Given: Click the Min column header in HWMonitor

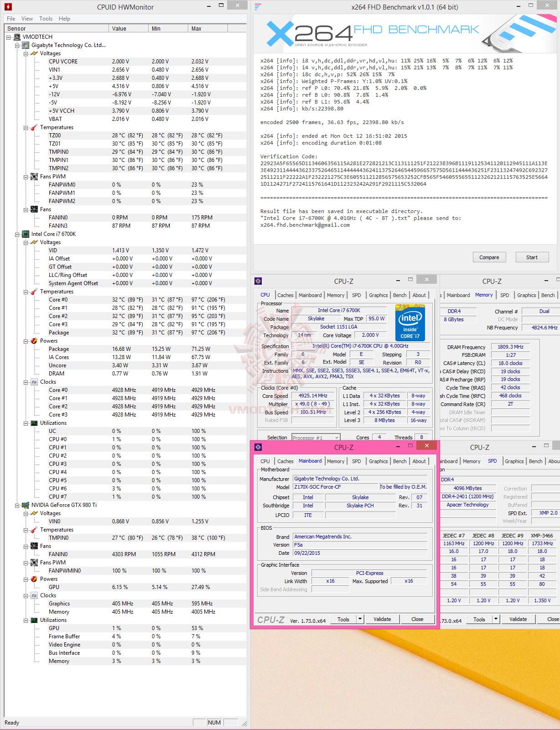Looking at the screenshot, I should [168, 28].
